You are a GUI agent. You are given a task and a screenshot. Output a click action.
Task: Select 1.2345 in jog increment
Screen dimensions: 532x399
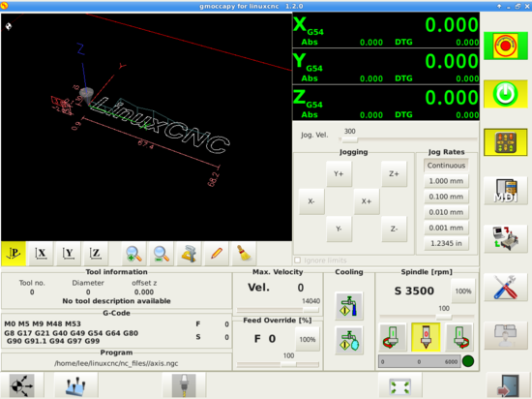tap(446, 243)
